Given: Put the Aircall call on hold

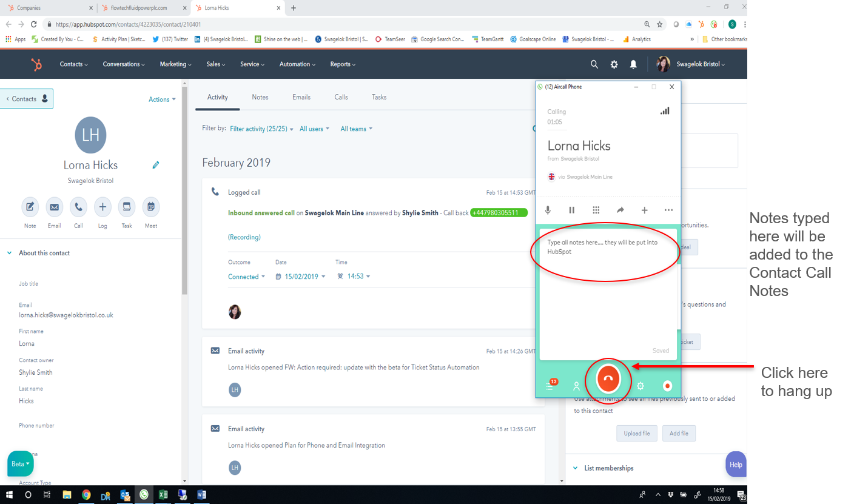Looking at the screenshot, I should pos(571,210).
